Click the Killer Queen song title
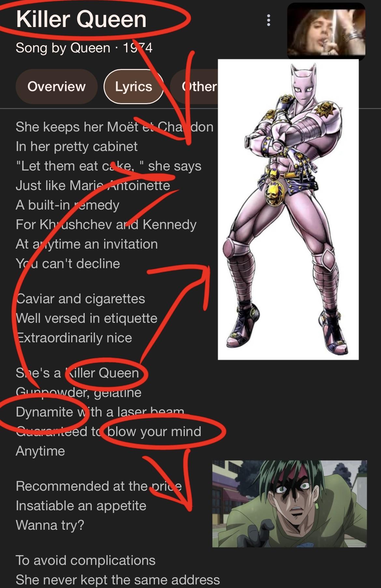 (x=81, y=19)
